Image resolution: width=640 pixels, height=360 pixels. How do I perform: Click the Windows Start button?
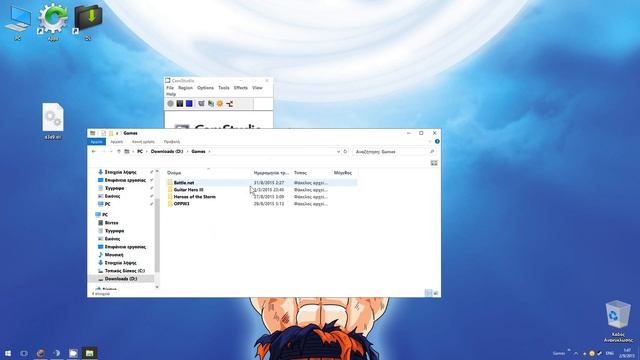(x=8, y=353)
